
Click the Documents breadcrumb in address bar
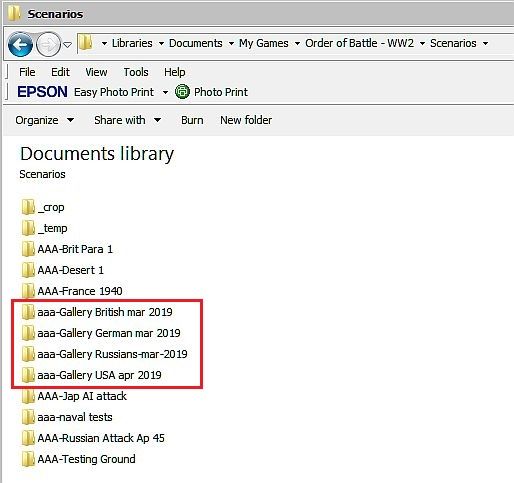(x=196, y=43)
